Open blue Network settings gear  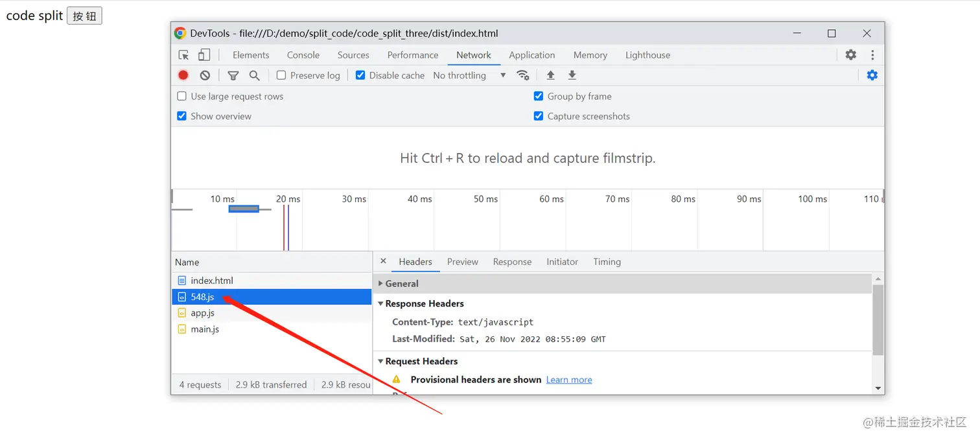tap(872, 75)
